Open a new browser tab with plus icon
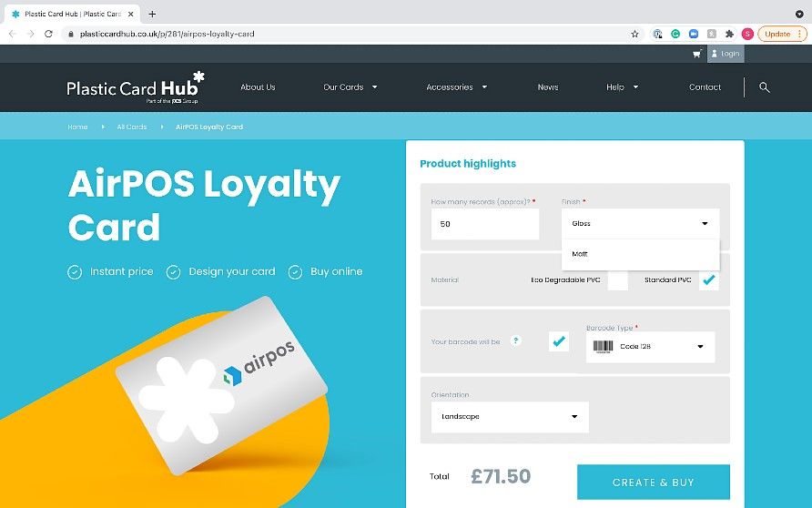This screenshot has height=508, width=812. (152, 14)
